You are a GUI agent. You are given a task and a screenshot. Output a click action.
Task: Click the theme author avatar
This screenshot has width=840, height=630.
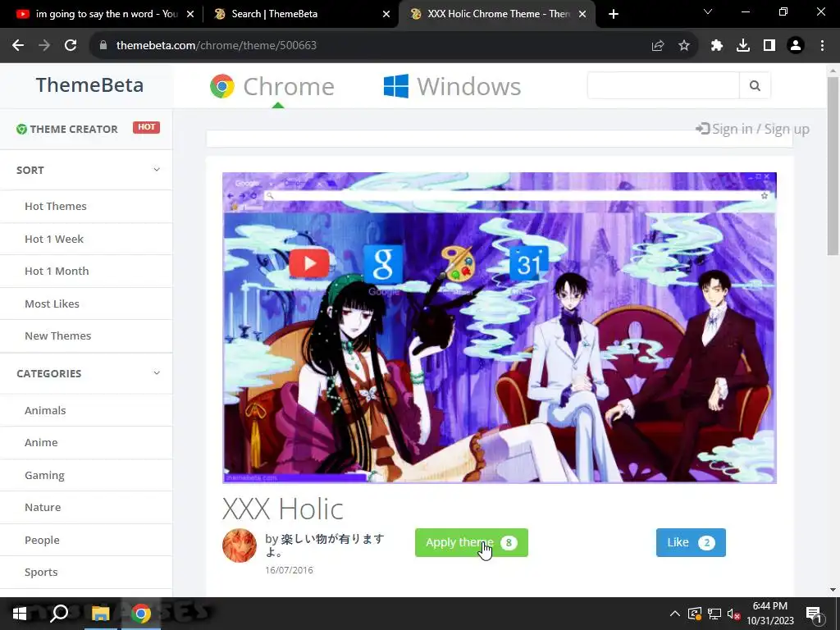tap(240, 546)
